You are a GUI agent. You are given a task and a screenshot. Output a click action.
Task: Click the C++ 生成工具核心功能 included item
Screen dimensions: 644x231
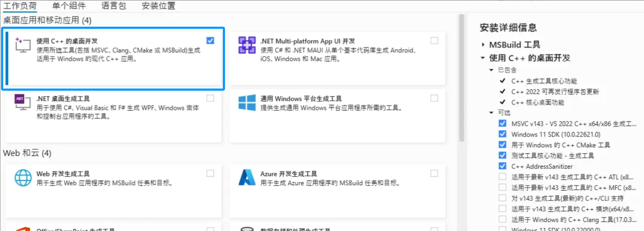544,81
